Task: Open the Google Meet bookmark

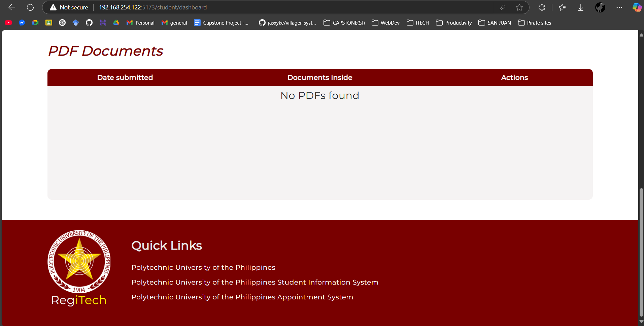Action: click(x=35, y=23)
